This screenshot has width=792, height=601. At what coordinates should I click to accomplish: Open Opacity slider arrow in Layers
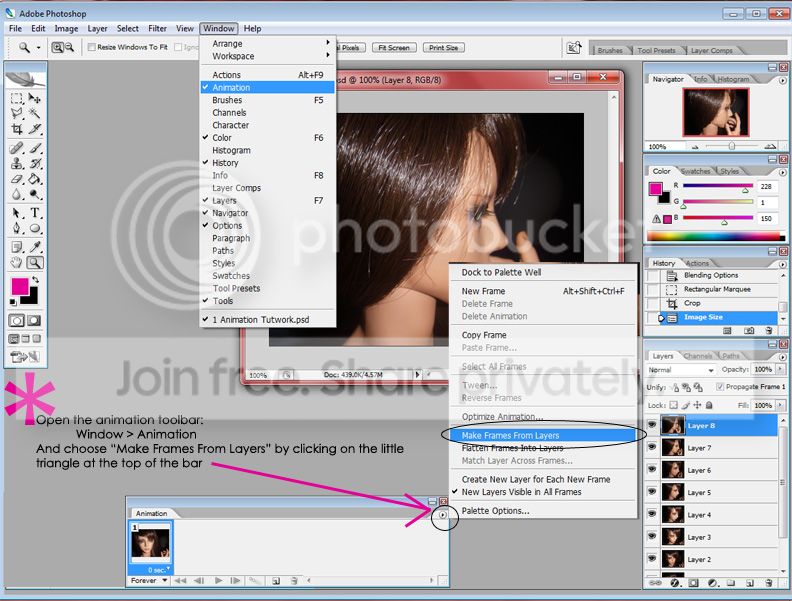780,369
